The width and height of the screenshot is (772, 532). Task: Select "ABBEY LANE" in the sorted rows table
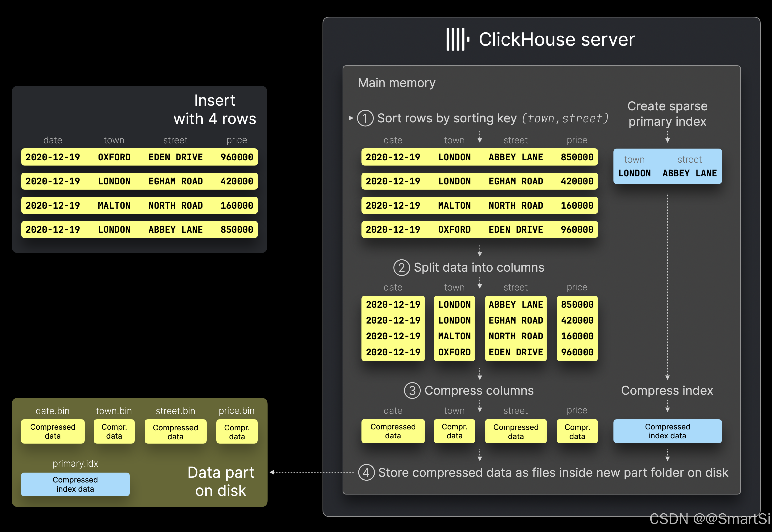click(516, 157)
